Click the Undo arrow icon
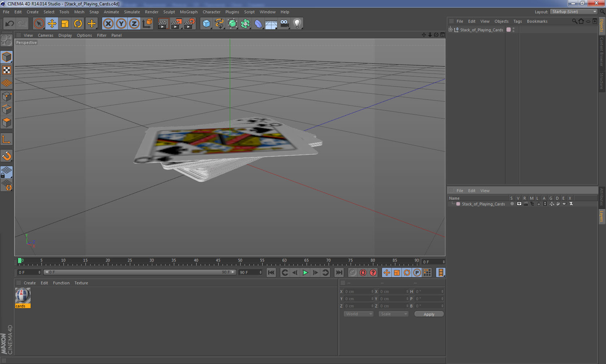Screen dimensions: 606x364 click(9, 24)
